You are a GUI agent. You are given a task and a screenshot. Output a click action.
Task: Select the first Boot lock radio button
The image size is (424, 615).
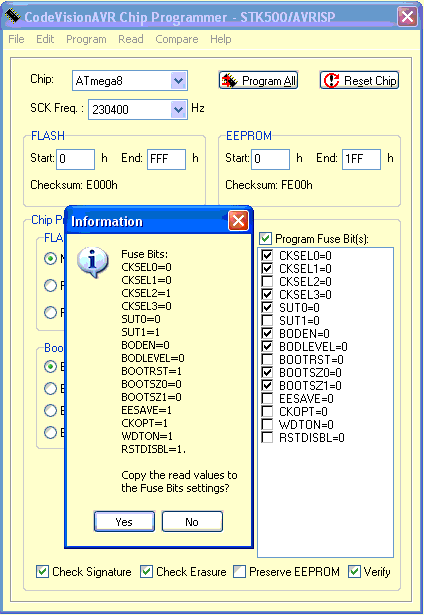[50, 366]
